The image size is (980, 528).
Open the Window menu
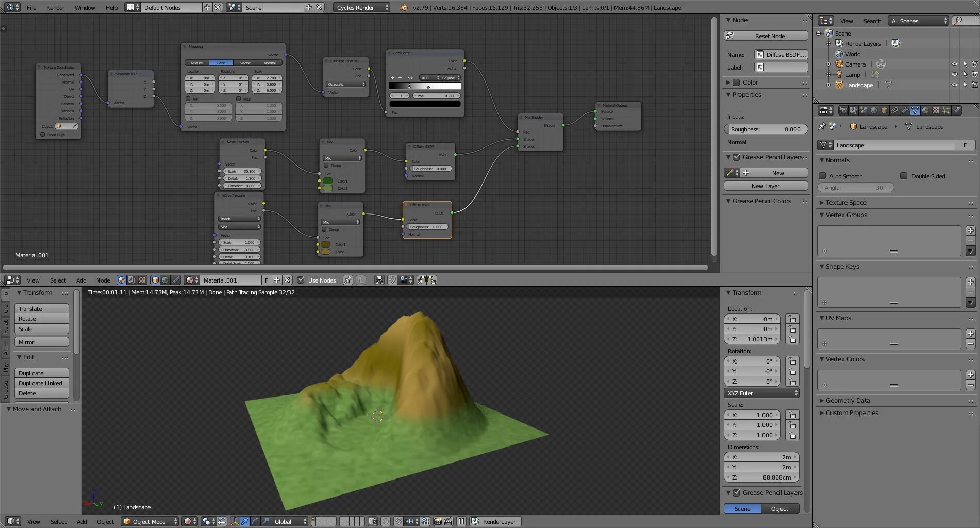(85, 8)
